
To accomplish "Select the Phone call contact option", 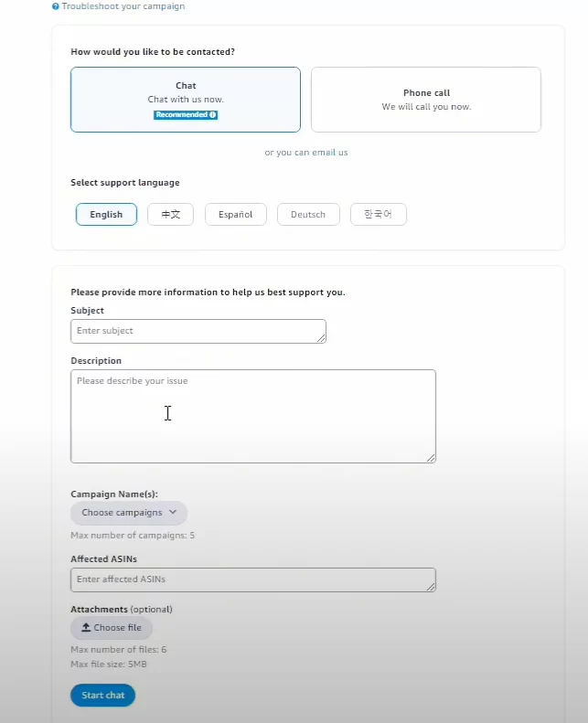I will (425, 100).
